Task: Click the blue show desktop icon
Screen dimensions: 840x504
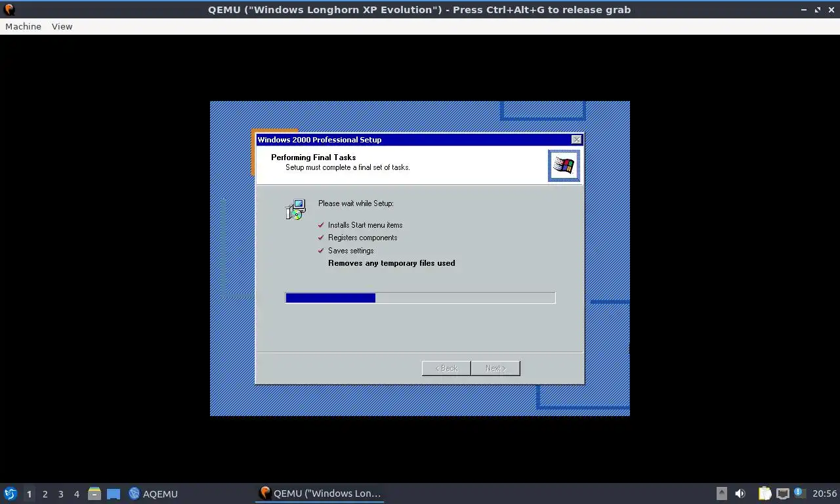Action: pyautogui.click(x=114, y=493)
